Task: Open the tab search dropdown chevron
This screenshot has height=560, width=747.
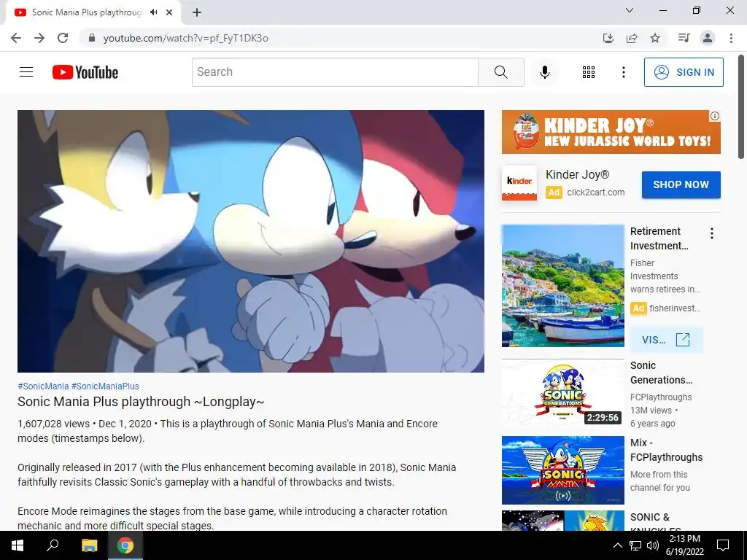Action: click(x=630, y=10)
